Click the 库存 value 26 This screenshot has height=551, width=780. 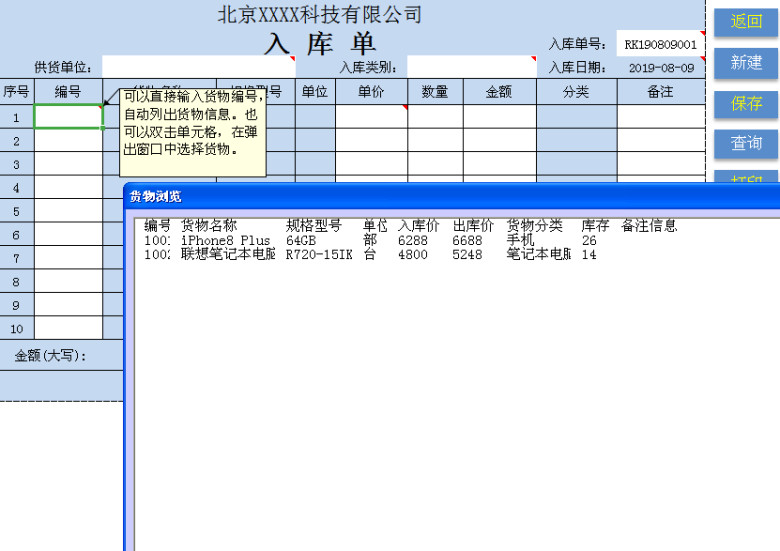click(x=589, y=241)
